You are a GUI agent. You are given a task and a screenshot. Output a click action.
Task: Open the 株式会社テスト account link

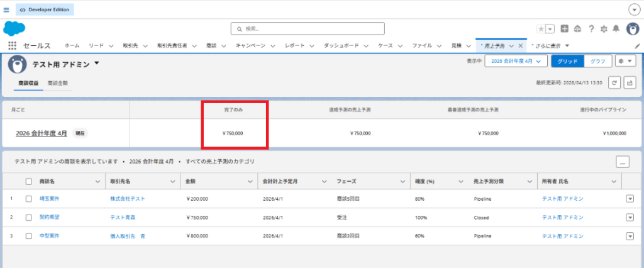pos(127,199)
